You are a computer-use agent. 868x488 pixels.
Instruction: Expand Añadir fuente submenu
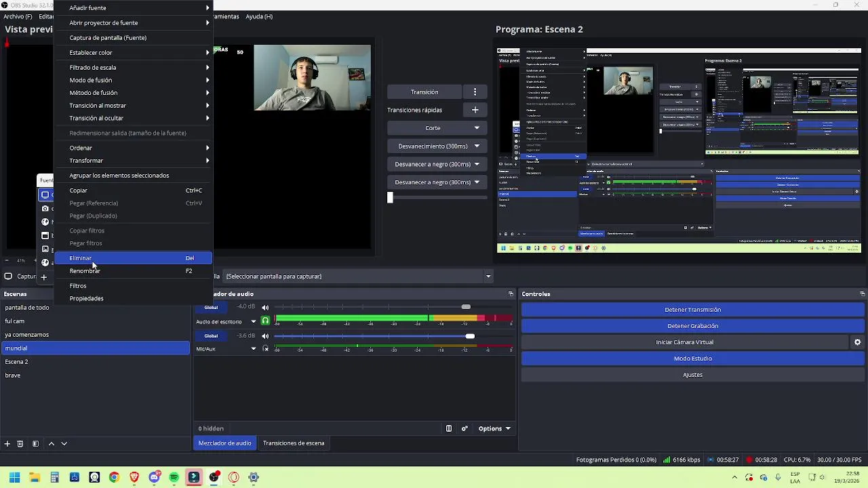(x=133, y=8)
